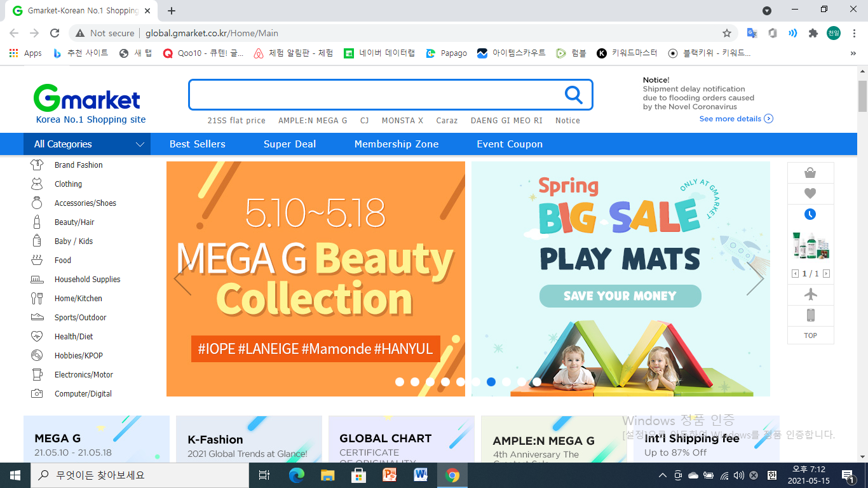Click the Gmarket logo
Screen dimensions: 868x488
pos(87,99)
